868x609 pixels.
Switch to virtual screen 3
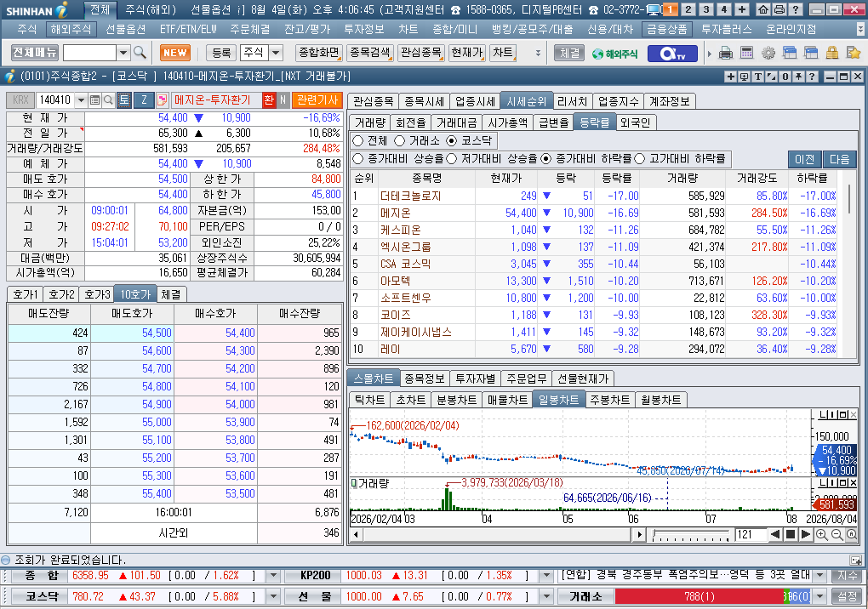pos(705,9)
